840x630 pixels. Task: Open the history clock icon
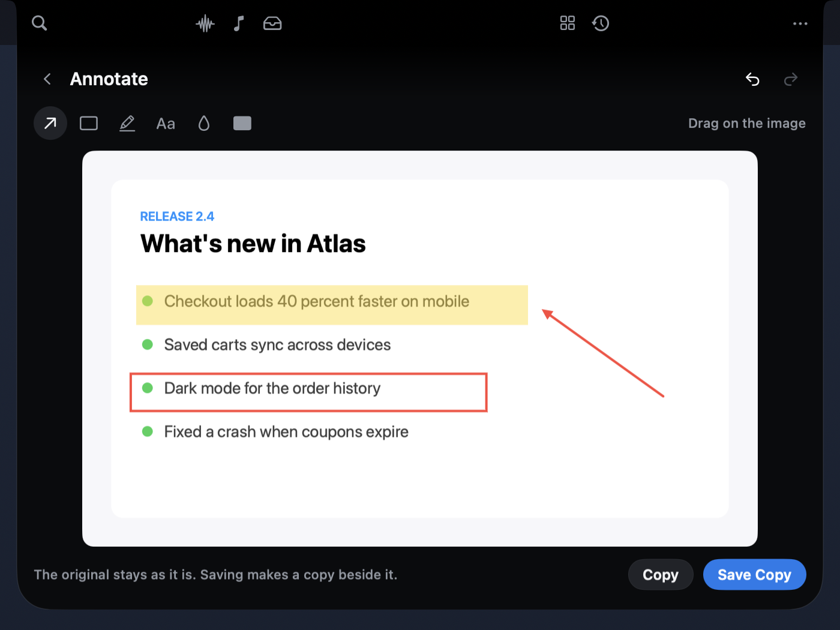(x=601, y=23)
